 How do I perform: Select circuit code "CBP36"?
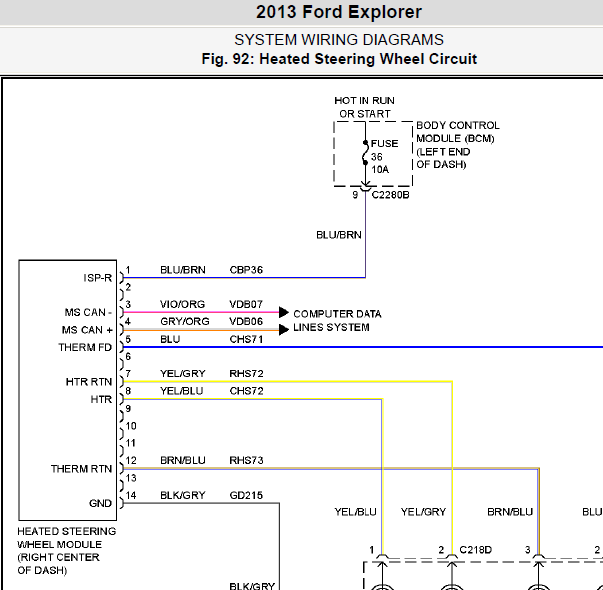coord(246,270)
